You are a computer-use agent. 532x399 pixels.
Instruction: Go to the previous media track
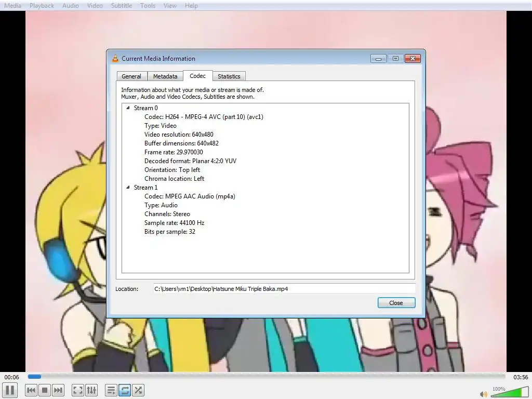pyautogui.click(x=31, y=390)
